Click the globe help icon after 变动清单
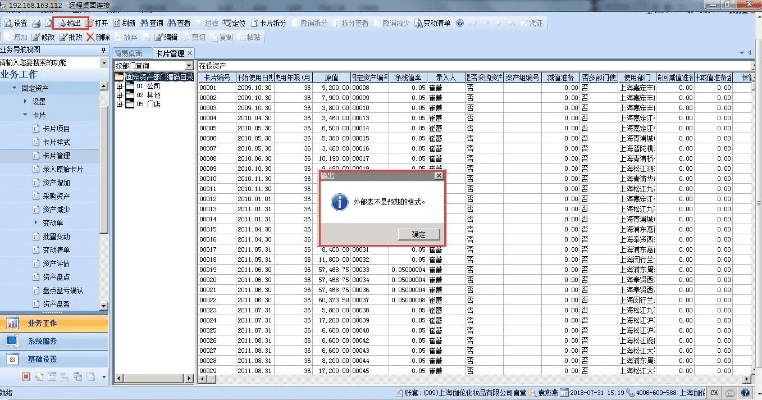Viewport: 762px width, 400px height. [x=460, y=23]
